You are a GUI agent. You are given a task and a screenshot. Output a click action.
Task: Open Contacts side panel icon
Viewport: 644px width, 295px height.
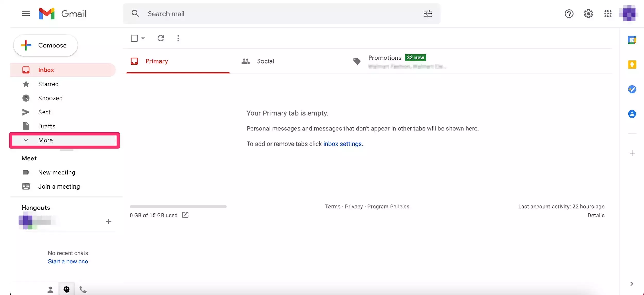[632, 114]
